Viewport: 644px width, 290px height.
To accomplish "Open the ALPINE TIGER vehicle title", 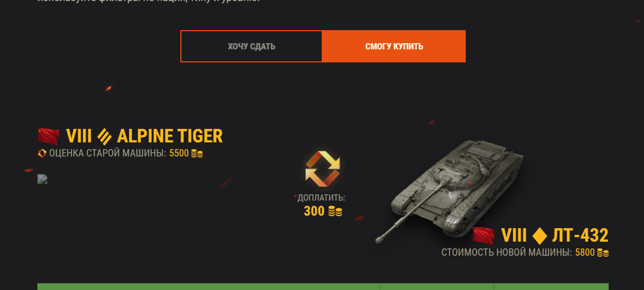I will click(170, 136).
